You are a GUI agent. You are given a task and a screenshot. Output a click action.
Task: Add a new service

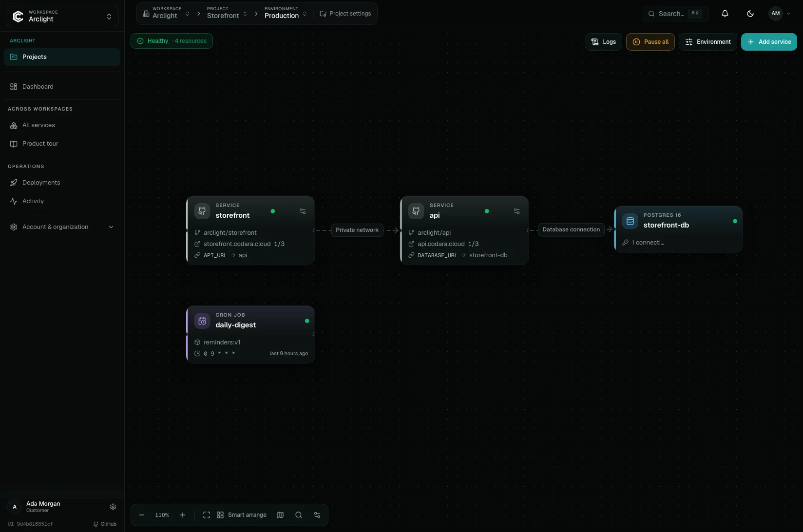click(x=769, y=42)
